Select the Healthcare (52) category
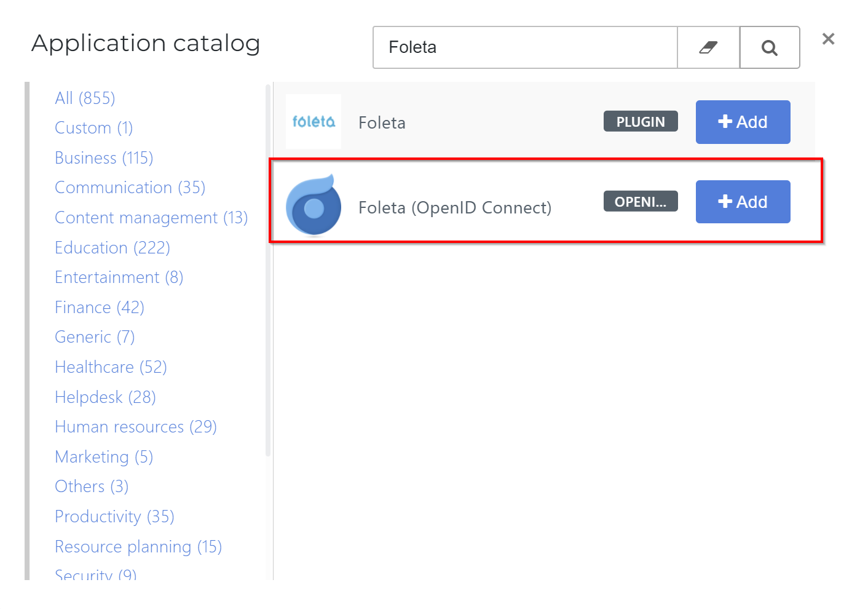 111,367
